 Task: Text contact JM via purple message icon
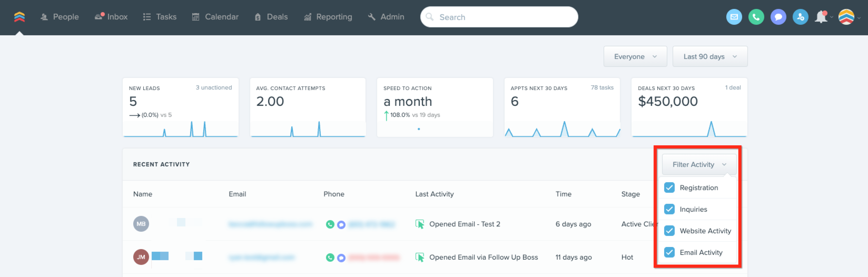tap(341, 258)
